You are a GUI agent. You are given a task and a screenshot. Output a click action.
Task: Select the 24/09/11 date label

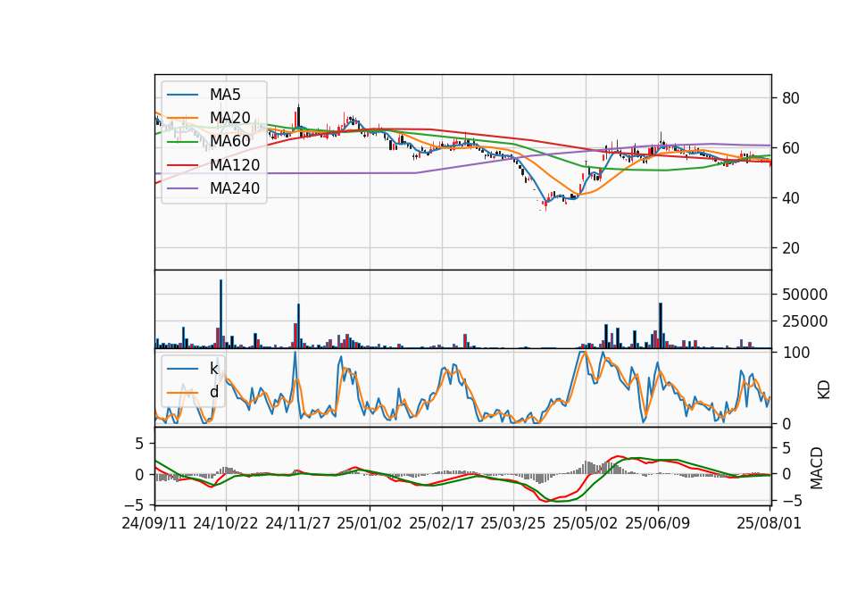tap(154, 523)
